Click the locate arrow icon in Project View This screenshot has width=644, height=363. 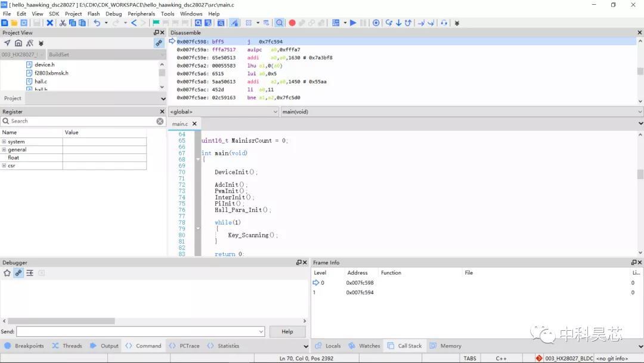tap(7, 43)
